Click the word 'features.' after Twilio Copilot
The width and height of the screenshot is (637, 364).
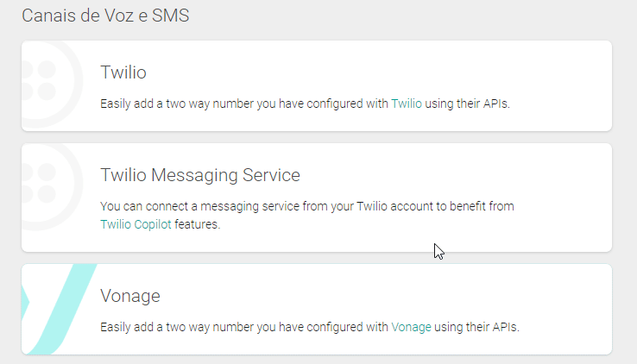point(198,224)
